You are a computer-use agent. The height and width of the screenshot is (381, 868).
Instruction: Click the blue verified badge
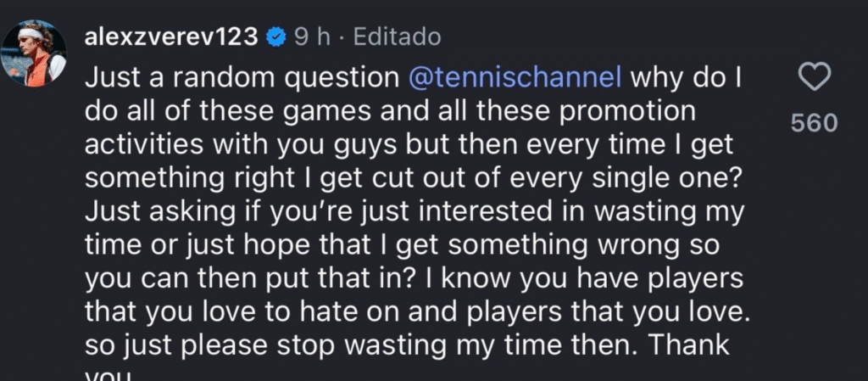tap(275, 37)
